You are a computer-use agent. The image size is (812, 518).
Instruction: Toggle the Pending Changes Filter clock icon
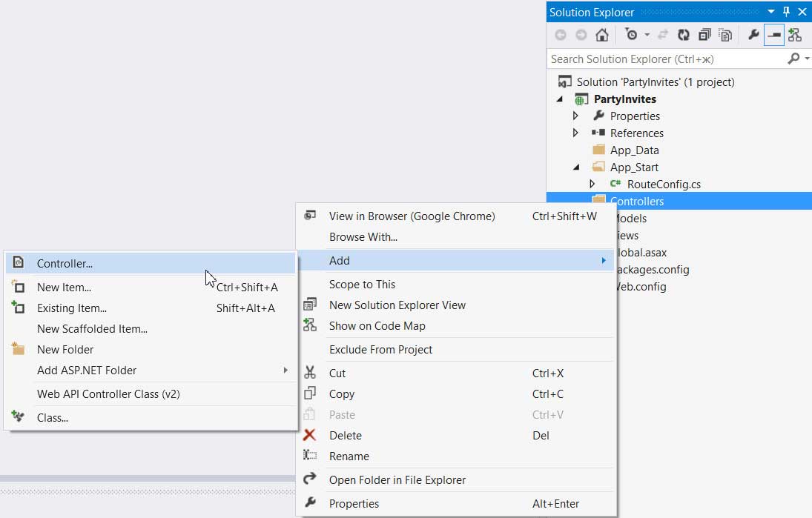(631, 35)
